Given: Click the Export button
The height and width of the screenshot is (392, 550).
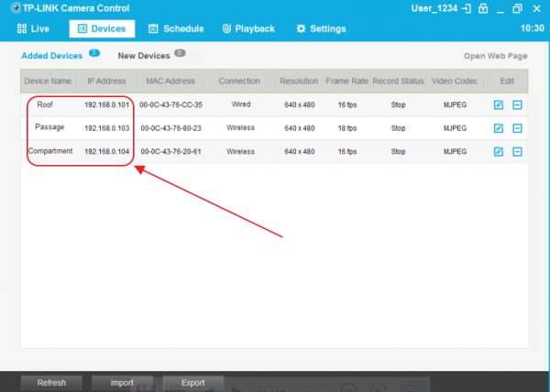Looking at the screenshot, I should tap(192, 383).
